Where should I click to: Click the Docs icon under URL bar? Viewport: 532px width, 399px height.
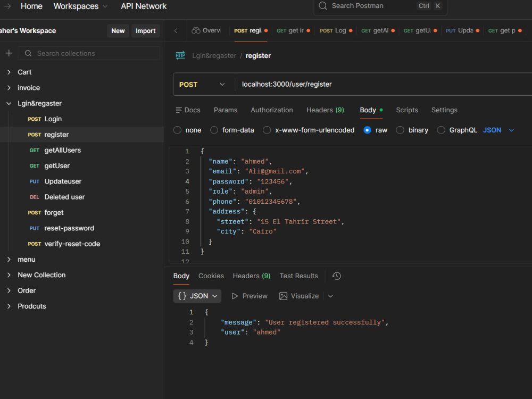179,110
